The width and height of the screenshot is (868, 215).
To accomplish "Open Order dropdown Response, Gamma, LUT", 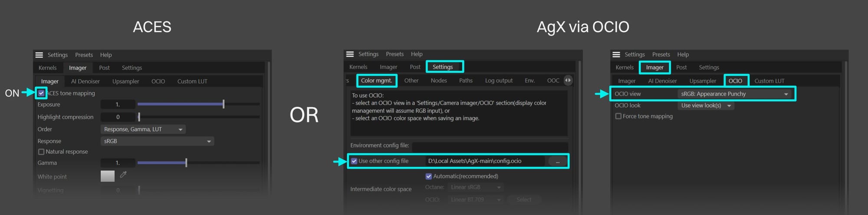I will (143, 129).
